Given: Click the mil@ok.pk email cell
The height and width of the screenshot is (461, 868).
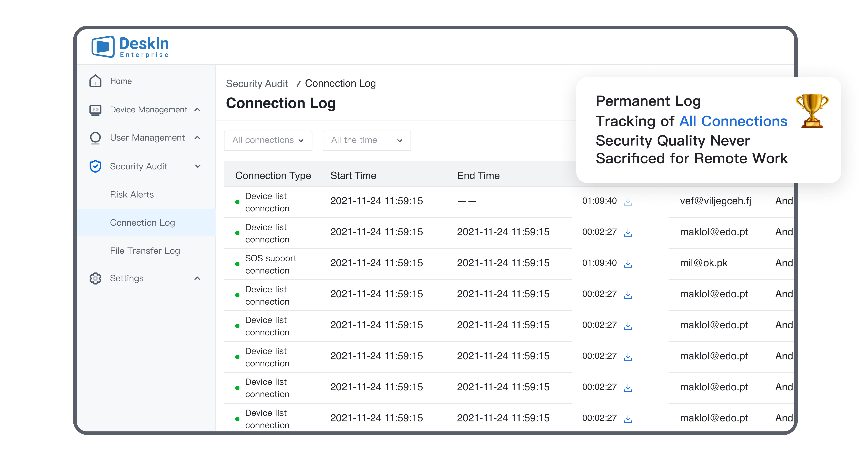Looking at the screenshot, I should tap(704, 263).
